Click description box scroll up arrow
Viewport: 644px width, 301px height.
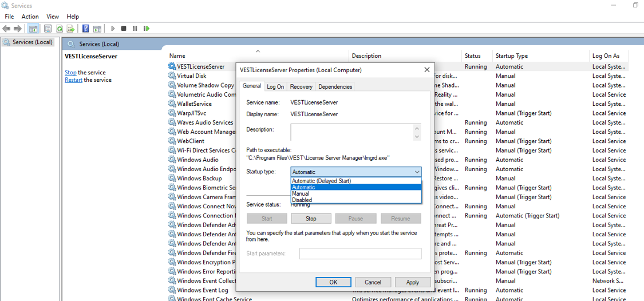pyautogui.click(x=417, y=128)
